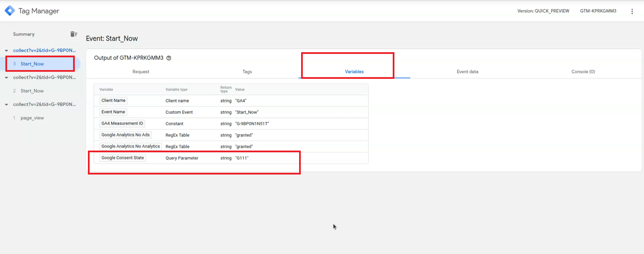The image size is (644, 254).
Task: Click the "Client name" variable type cell
Action: tap(177, 101)
